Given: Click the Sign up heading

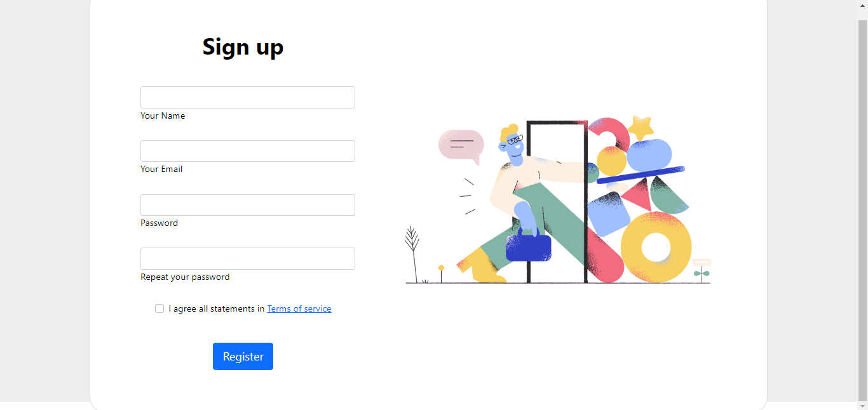Looking at the screenshot, I should pos(243,47).
